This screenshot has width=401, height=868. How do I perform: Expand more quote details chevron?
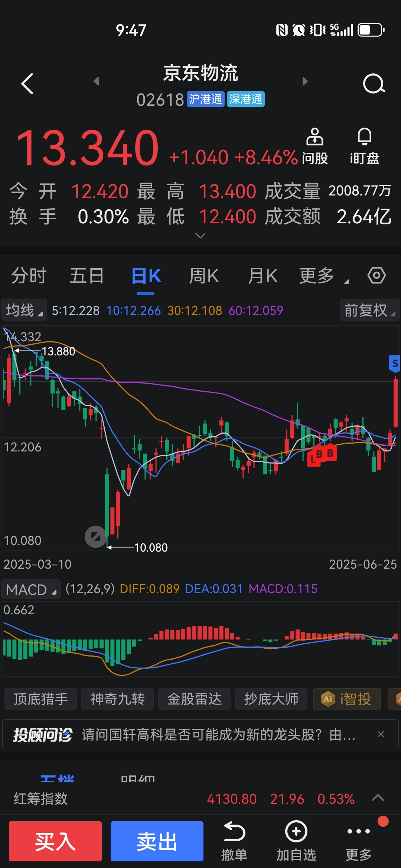(200, 236)
